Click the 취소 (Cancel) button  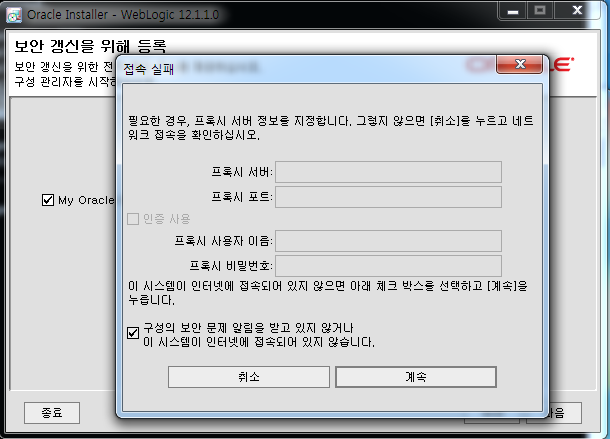click(249, 377)
